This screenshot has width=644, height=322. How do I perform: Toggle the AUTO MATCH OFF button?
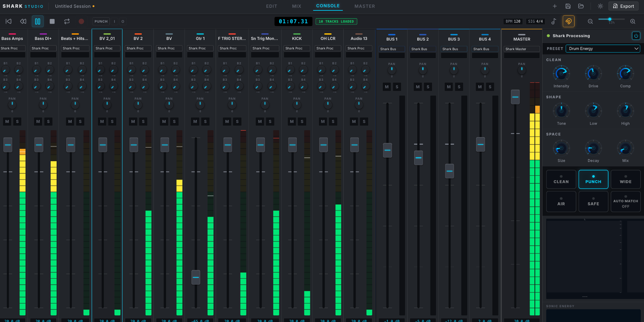(x=625, y=202)
